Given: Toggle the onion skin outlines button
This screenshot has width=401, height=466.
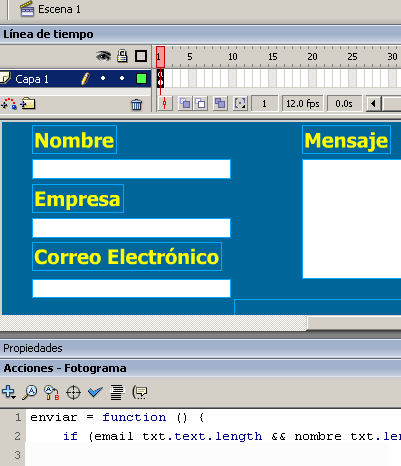Looking at the screenshot, I should (200, 104).
